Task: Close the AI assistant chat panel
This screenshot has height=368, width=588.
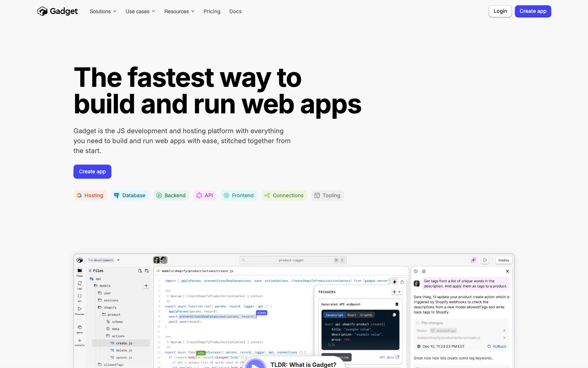Action: [x=508, y=271]
